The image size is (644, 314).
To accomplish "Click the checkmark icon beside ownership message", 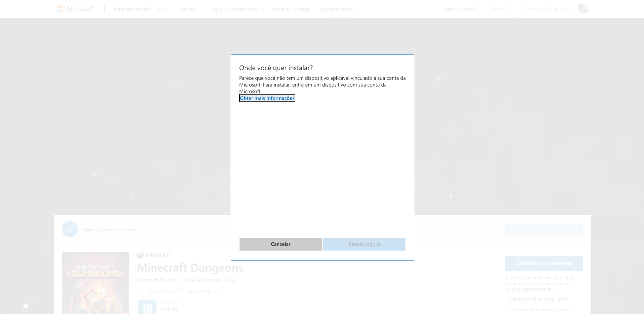I will click(x=70, y=229).
